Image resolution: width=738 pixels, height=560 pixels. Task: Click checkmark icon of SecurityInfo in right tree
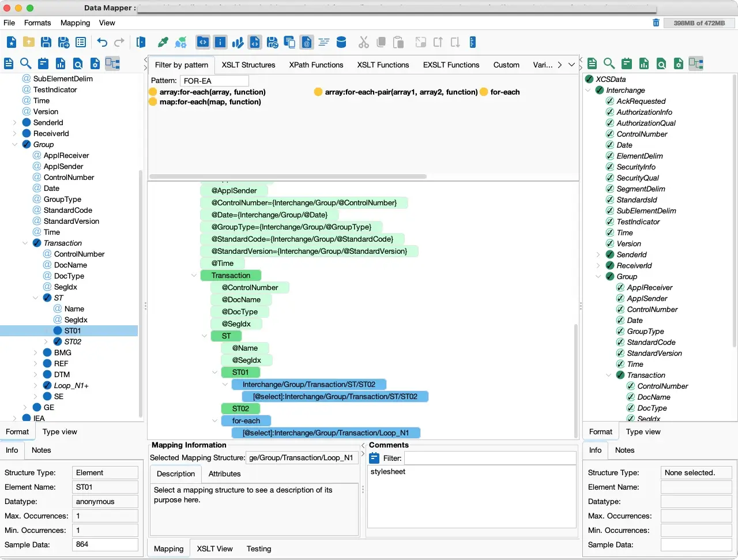click(610, 167)
